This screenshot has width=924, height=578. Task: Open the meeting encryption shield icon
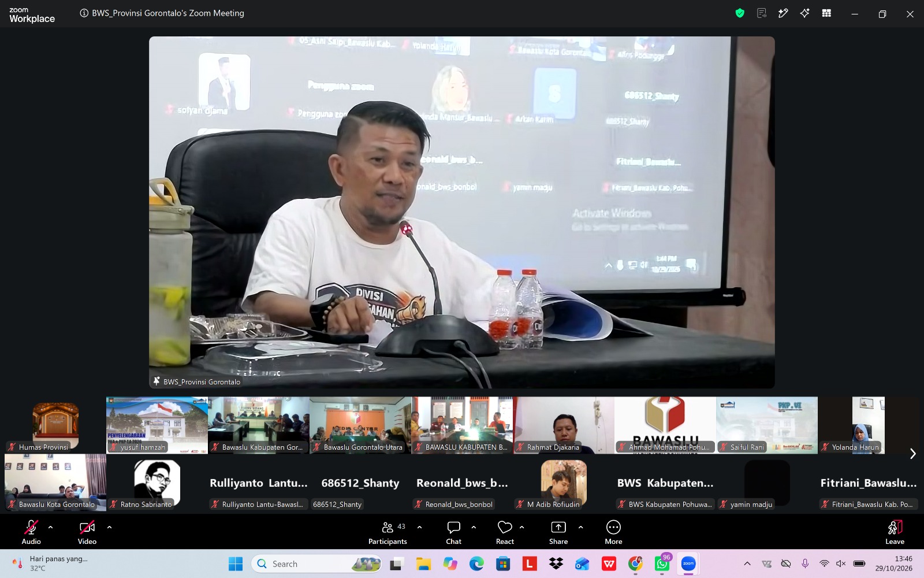click(x=740, y=13)
